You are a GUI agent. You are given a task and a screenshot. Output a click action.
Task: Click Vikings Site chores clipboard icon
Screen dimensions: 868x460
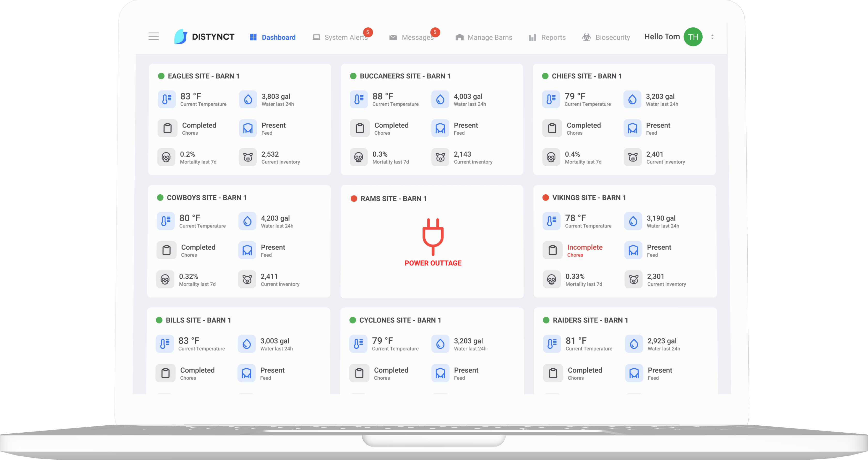tap(552, 250)
